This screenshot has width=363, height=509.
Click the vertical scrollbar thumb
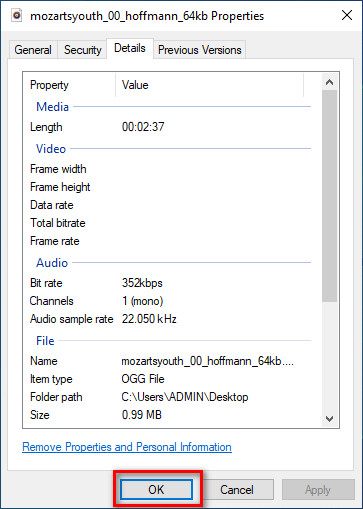coord(329,196)
